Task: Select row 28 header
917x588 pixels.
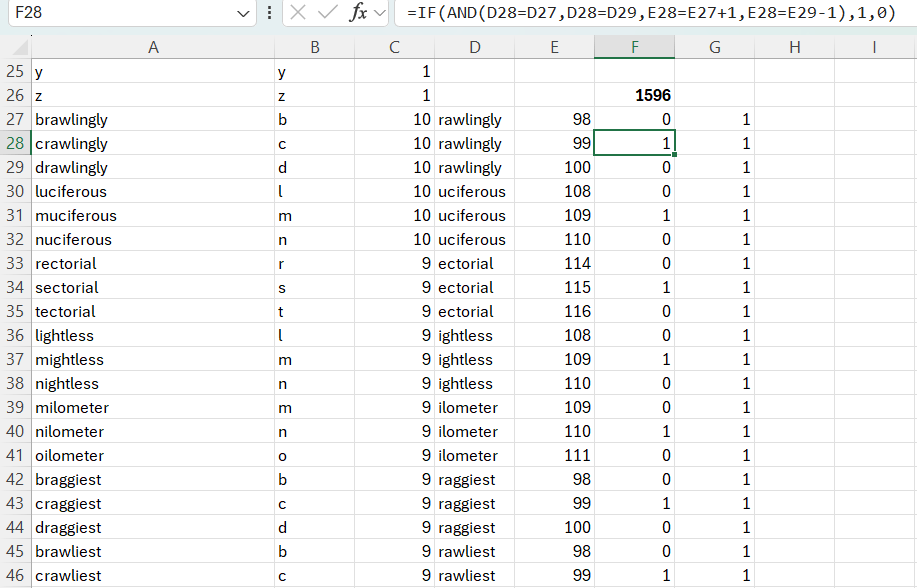Action: click(x=15, y=143)
